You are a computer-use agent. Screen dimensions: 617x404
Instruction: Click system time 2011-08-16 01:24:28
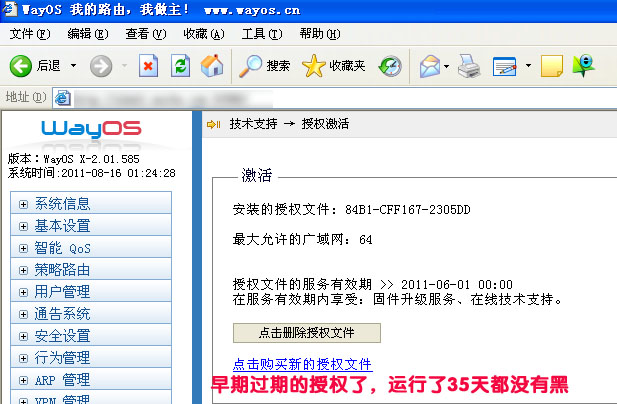tap(118, 173)
